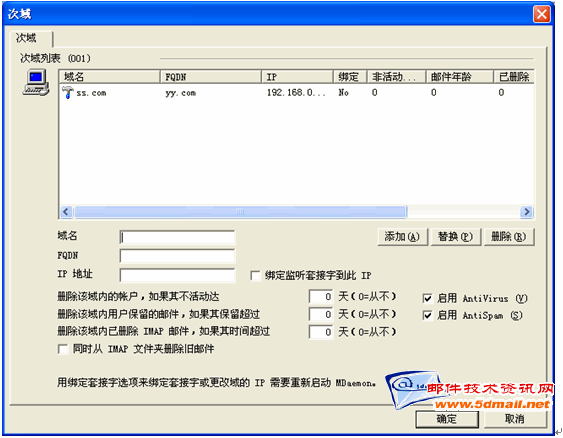Close the 次域 dialog window
The width and height of the screenshot is (563, 438).
pyautogui.click(x=541, y=14)
